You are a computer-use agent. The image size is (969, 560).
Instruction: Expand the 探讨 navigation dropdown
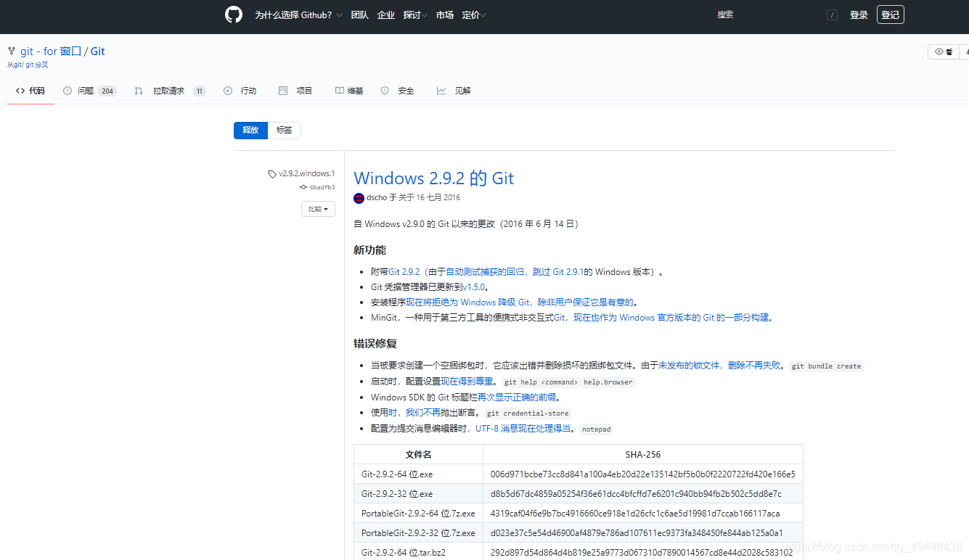pyautogui.click(x=416, y=15)
